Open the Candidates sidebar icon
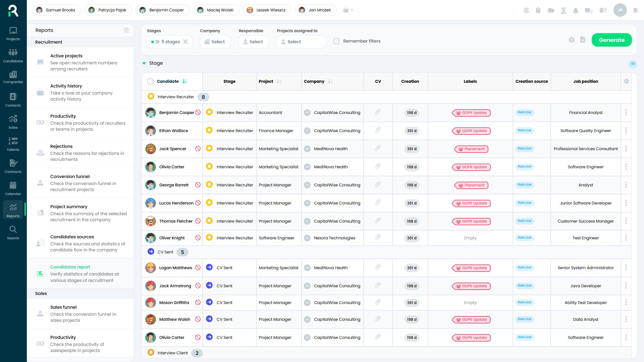The width and height of the screenshot is (644, 362). click(x=13, y=55)
